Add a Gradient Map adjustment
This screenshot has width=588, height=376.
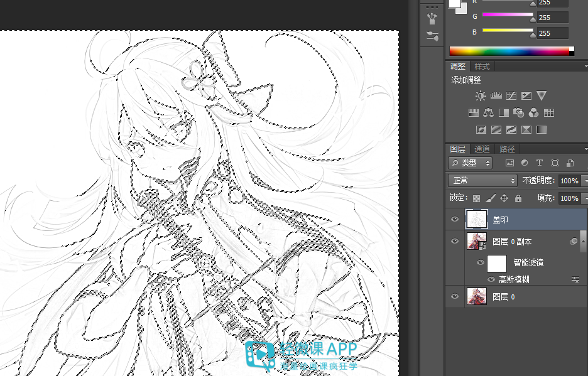[x=541, y=130]
